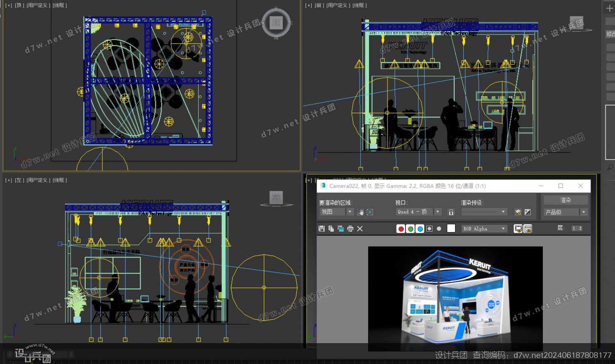The image size is (615, 364).
Task: Select the rendered KERUIT booth image
Action: 455,298
